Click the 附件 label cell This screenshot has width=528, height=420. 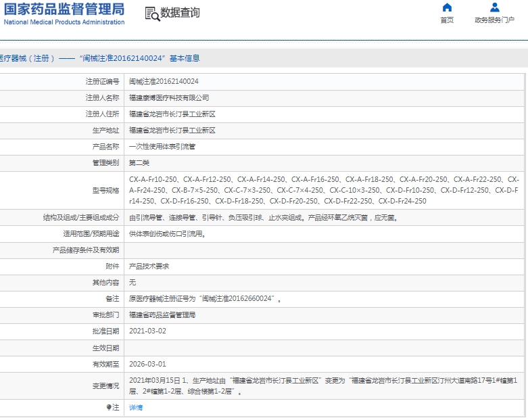[112, 266]
